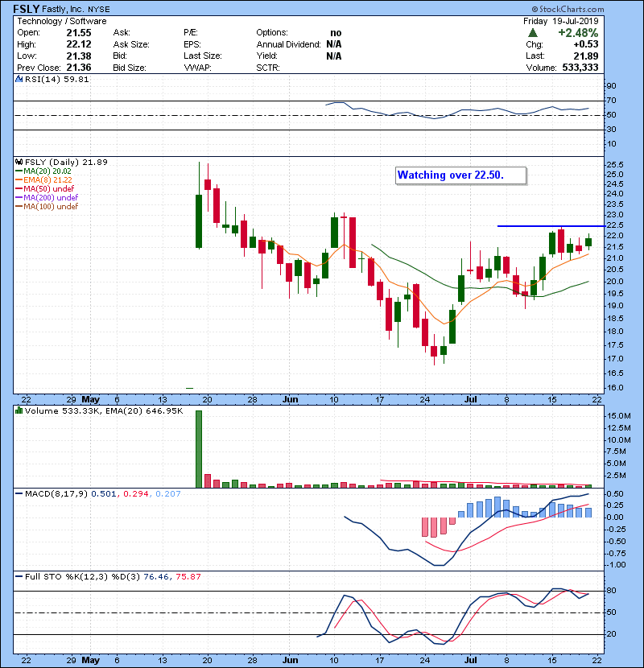This screenshot has width=644, height=668.
Task: Click the candlestick icon beside FSLY (Daily)
Action: [19, 162]
